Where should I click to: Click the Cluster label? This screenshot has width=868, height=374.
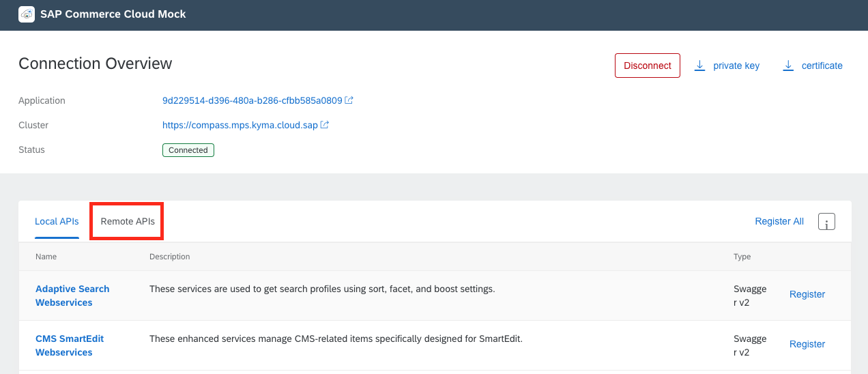tap(33, 125)
